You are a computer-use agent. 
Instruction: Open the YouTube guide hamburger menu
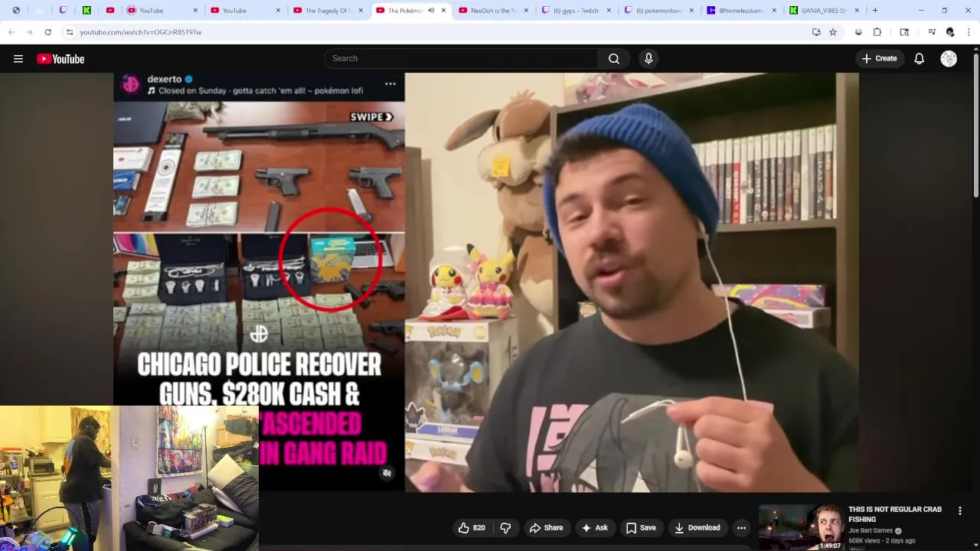18,59
